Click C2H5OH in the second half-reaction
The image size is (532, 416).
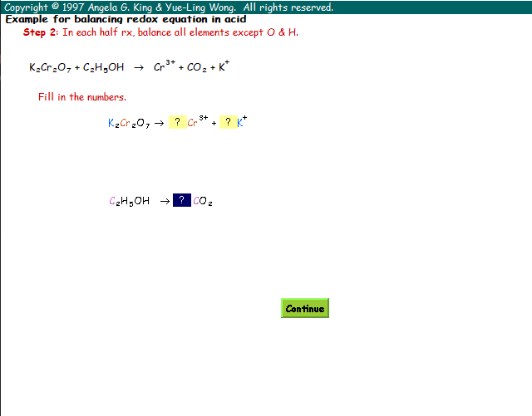coord(130,201)
